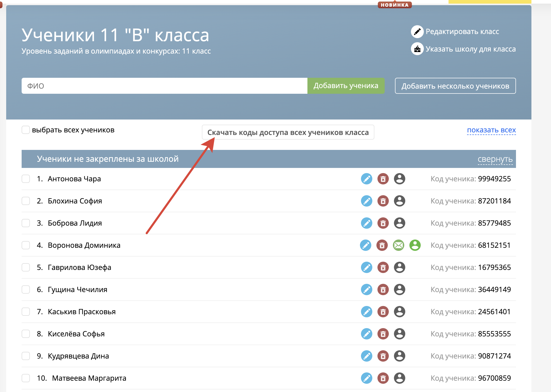
Task: Click school building icon for Указать школу
Action: tap(417, 49)
